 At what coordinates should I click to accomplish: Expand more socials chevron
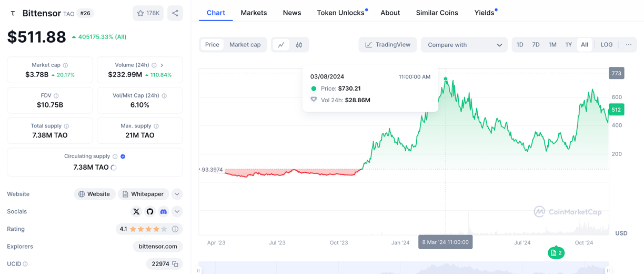tap(177, 212)
